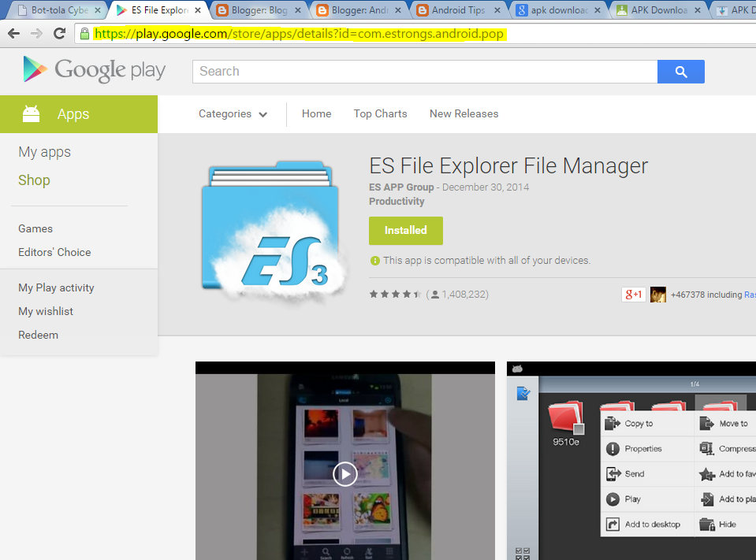The image size is (756, 560).
Task: Click the blue checklist icon in screenshot
Action: coord(523,393)
